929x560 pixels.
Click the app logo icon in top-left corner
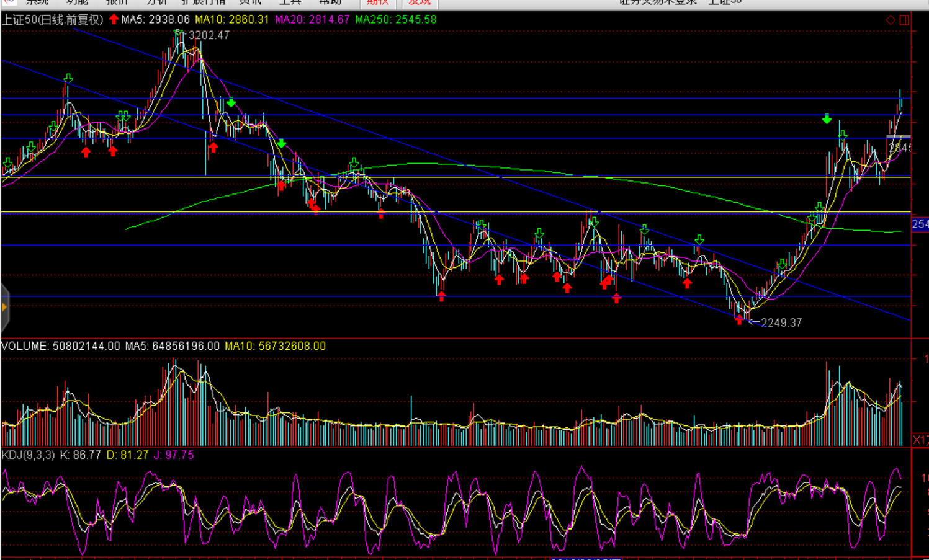click(9, 2)
